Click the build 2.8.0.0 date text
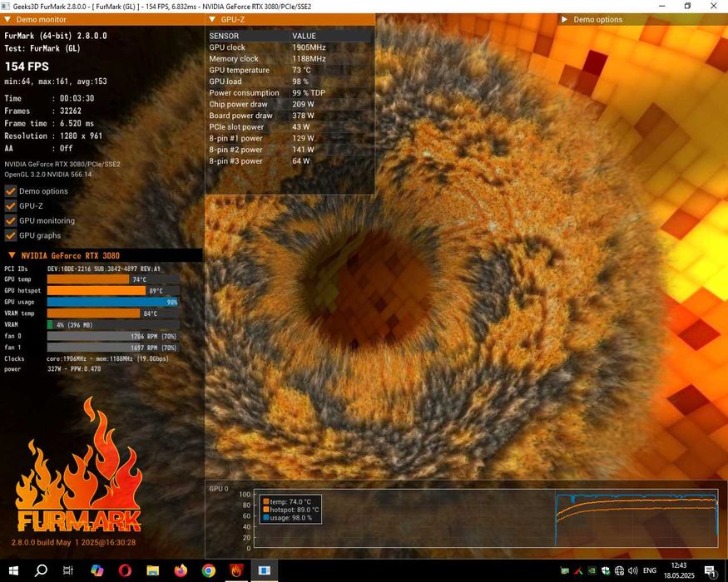Screen dimensions: 728x582 [73, 542]
